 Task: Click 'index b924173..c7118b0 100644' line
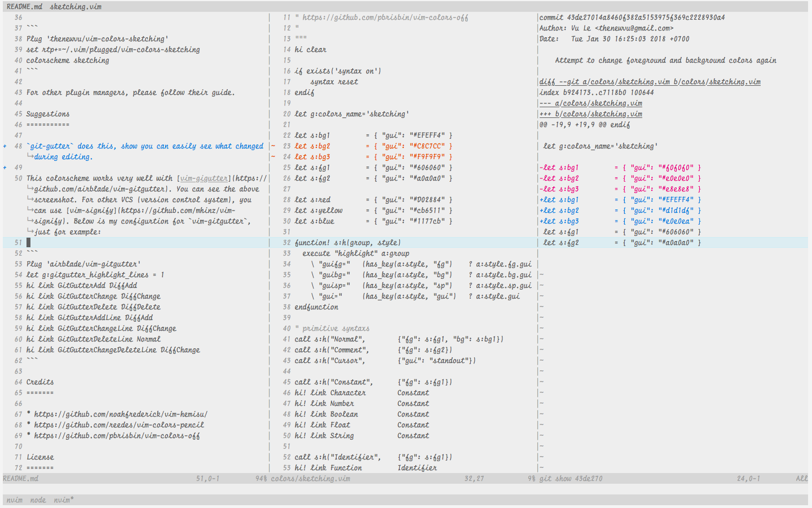click(x=597, y=93)
